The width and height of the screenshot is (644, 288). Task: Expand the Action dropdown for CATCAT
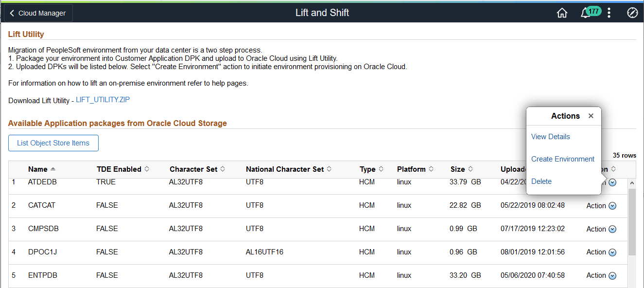click(x=612, y=206)
